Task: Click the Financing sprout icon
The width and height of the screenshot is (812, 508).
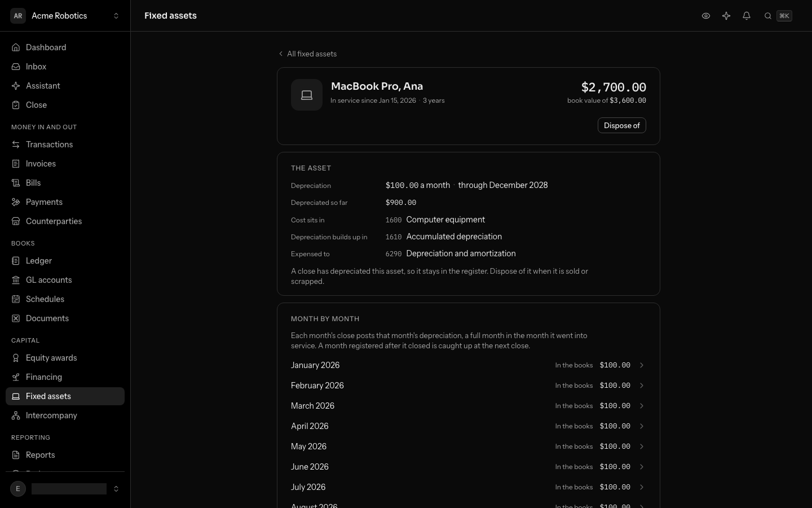Action: coord(16,377)
